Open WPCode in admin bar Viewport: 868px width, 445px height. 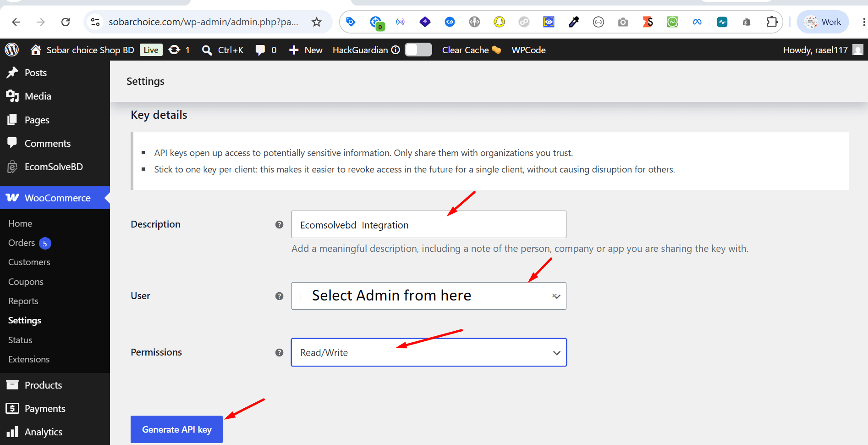pyautogui.click(x=528, y=50)
